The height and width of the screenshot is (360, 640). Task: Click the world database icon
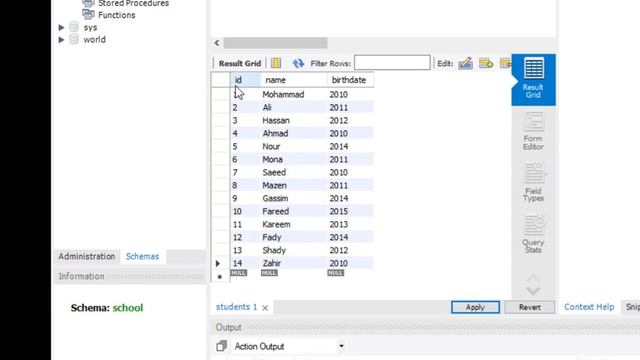(x=74, y=40)
